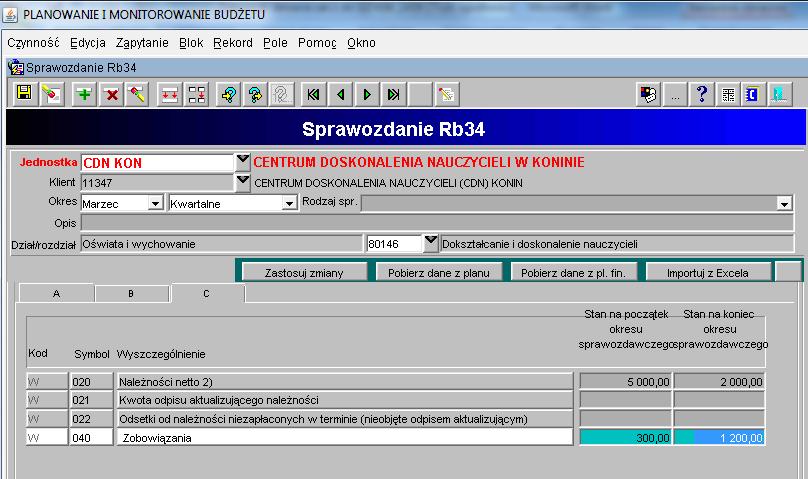Open the Jednostka list dropdown arrow
The width and height of the screenshot is (808, 479).
coord(242,161)
